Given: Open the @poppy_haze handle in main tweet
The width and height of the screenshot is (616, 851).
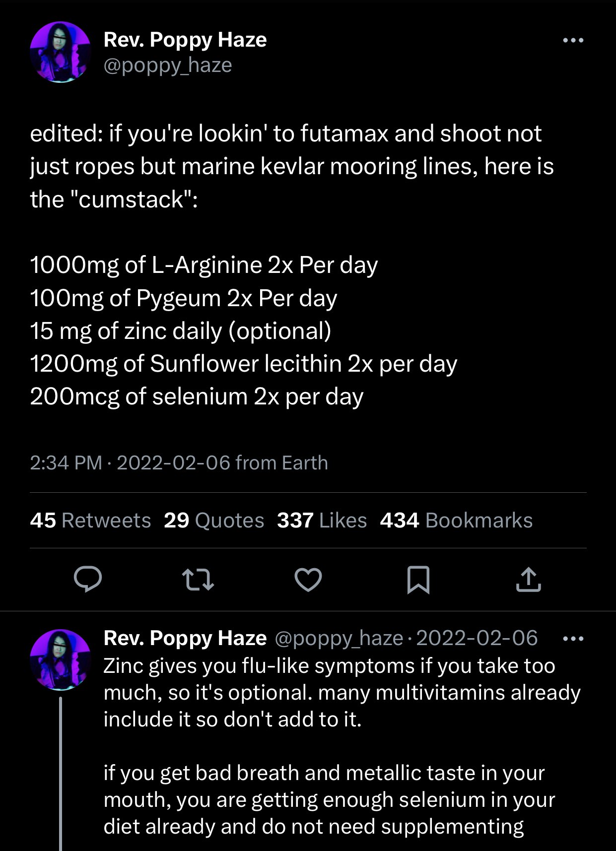Looking at the screenshot, I should [168, 65].
